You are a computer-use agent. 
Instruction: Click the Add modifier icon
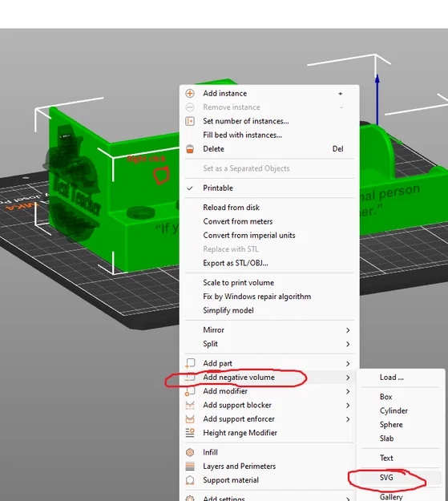(190, 391)
